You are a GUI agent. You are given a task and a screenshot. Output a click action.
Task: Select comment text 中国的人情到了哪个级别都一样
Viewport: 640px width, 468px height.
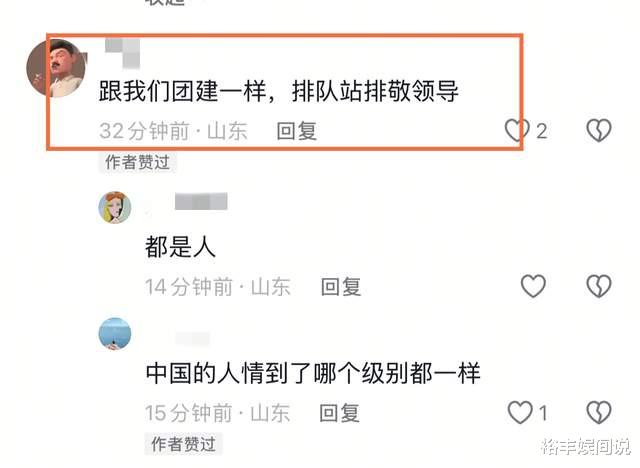(313, 373)
